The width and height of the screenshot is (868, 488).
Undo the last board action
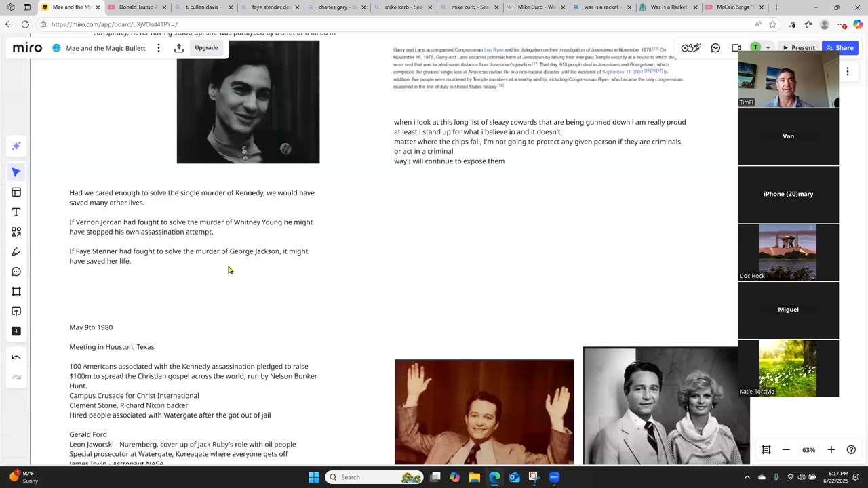[x=16, y=357]
